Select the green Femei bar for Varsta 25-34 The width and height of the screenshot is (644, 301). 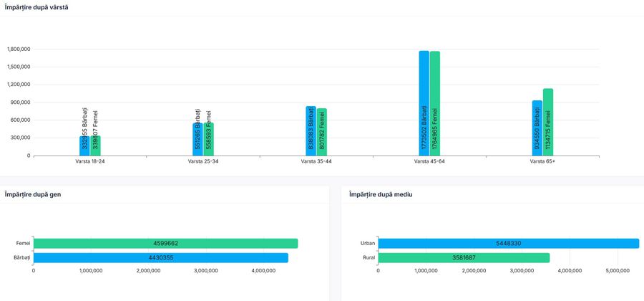click(x=208, y=140)
